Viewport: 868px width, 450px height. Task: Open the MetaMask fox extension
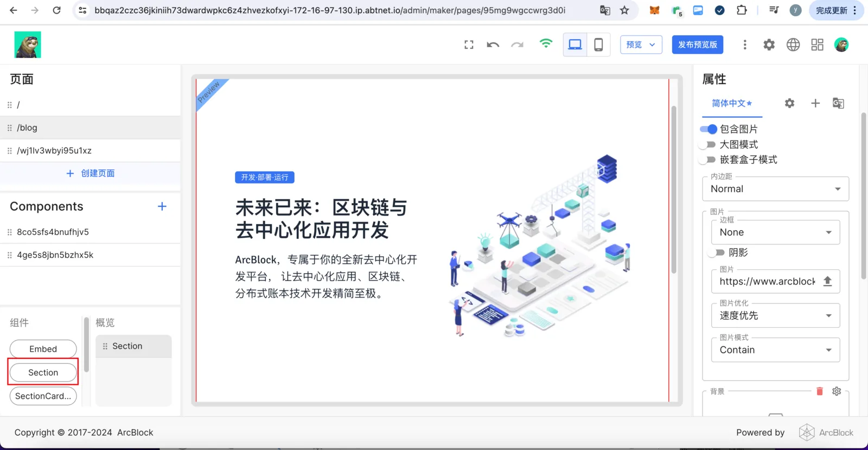655,10
